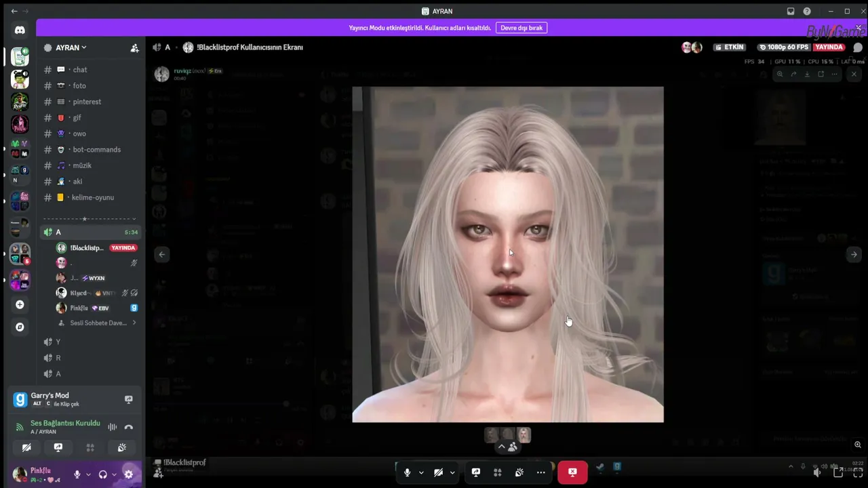
Task: Start an activity in sidebar panel
Action: point(90,447)
